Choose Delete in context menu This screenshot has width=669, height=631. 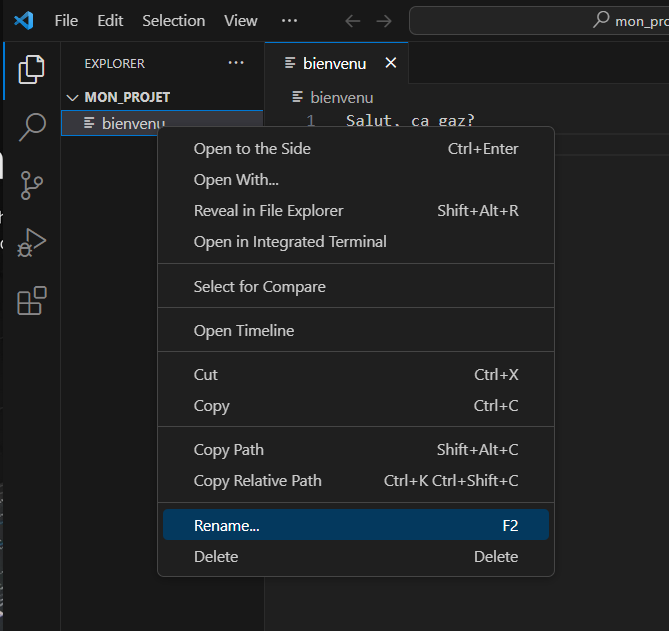pos(356,557)
